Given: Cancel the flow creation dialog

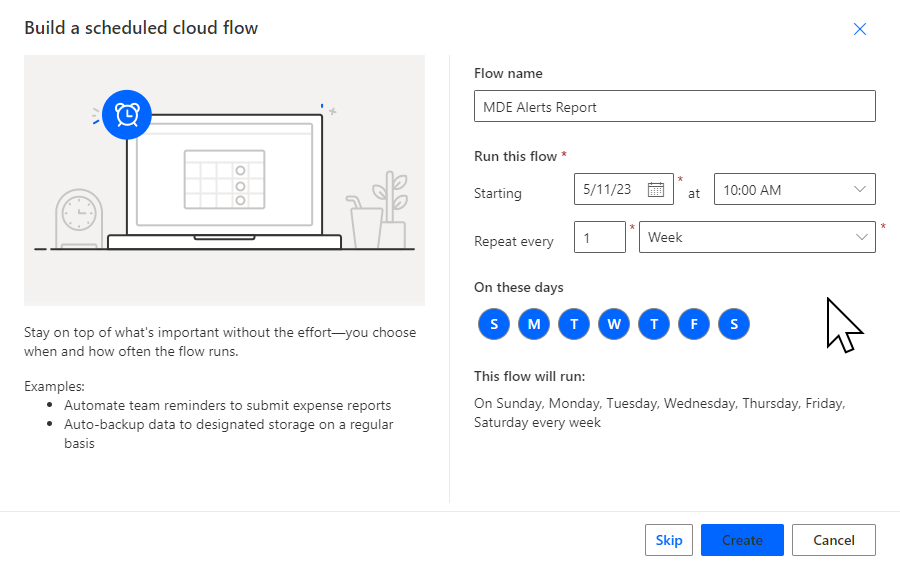Looking at the screenshot, I should pyautogui.click(x=833, y=540).
